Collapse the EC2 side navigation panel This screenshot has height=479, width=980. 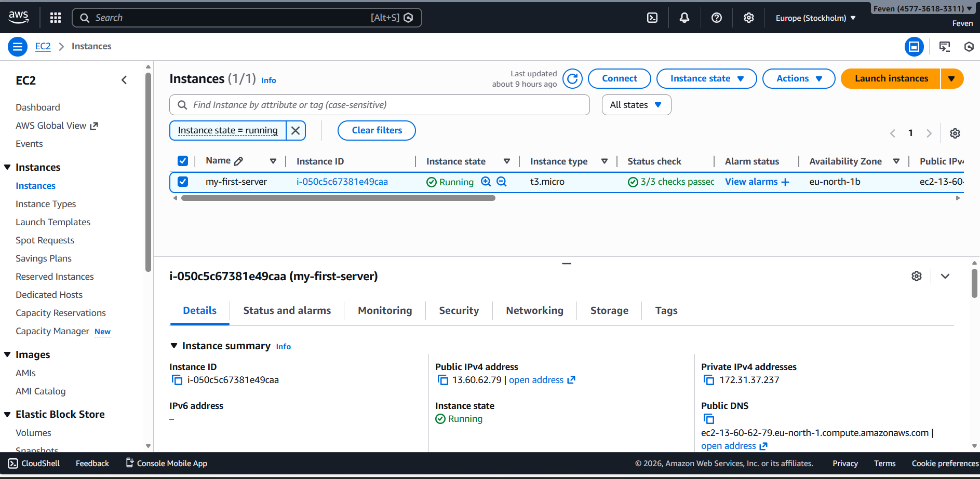point(124,80)
